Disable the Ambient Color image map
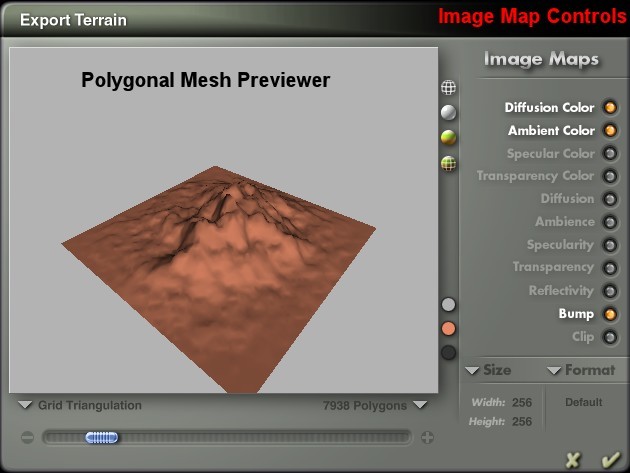 [x=609, y=131]
